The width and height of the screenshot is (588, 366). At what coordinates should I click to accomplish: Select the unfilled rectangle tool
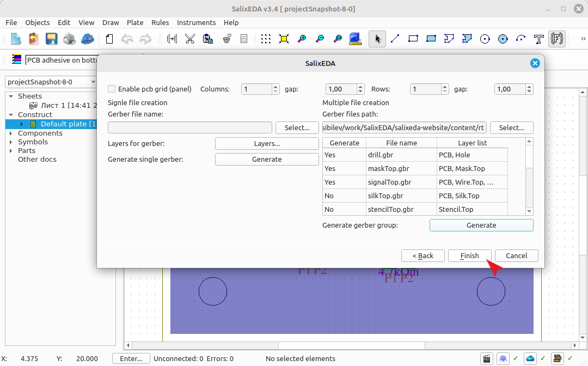[x=413, y=39]
